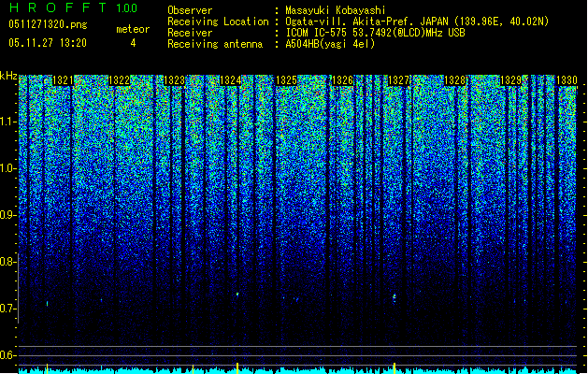Click the bright meteor echo under 1327
Viewport: 588px width, 374px height.
pos(394,298)
